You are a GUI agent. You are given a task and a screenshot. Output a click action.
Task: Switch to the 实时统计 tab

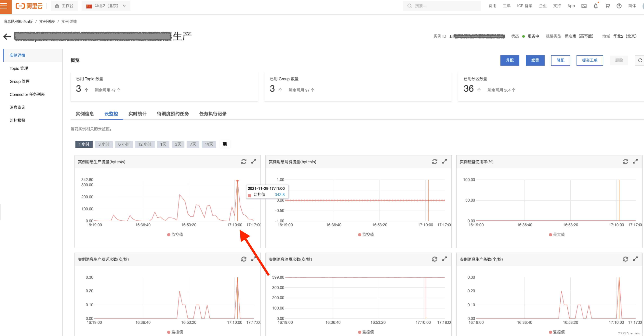tap(137, 114)
